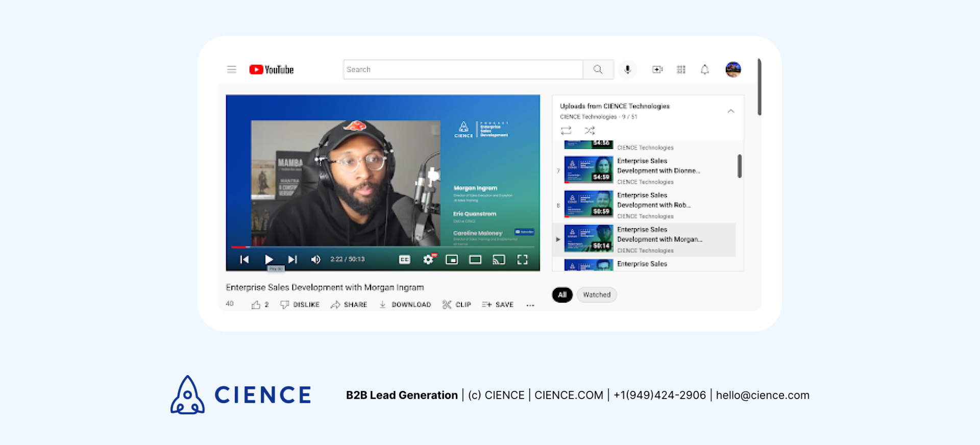Open the YouTube apps grid icon
The width and height of the screenshot is (980, 445).
tap(681, 69)
